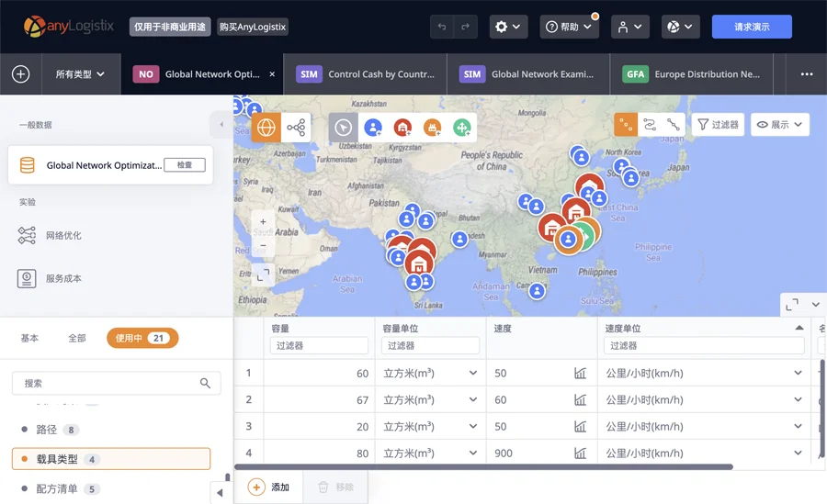Click the 添加 add row button
Screen dimensions: 827x504
269,487
